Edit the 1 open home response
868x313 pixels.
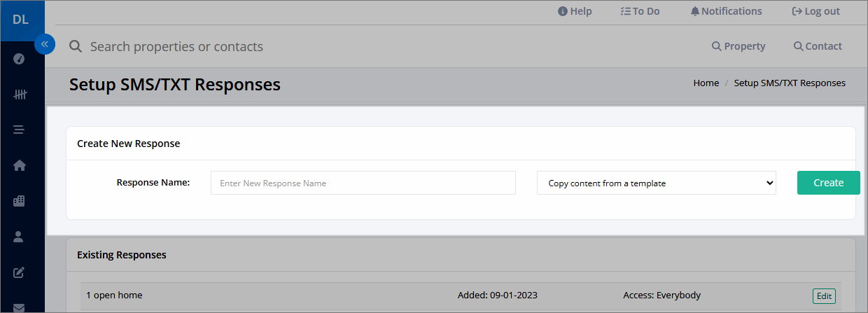[x=824, y=296]
